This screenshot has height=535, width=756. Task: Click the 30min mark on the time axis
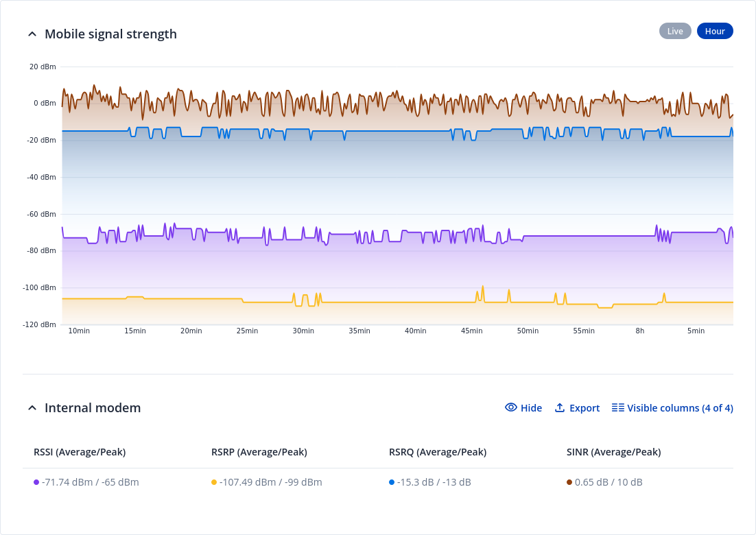point(303,331)
